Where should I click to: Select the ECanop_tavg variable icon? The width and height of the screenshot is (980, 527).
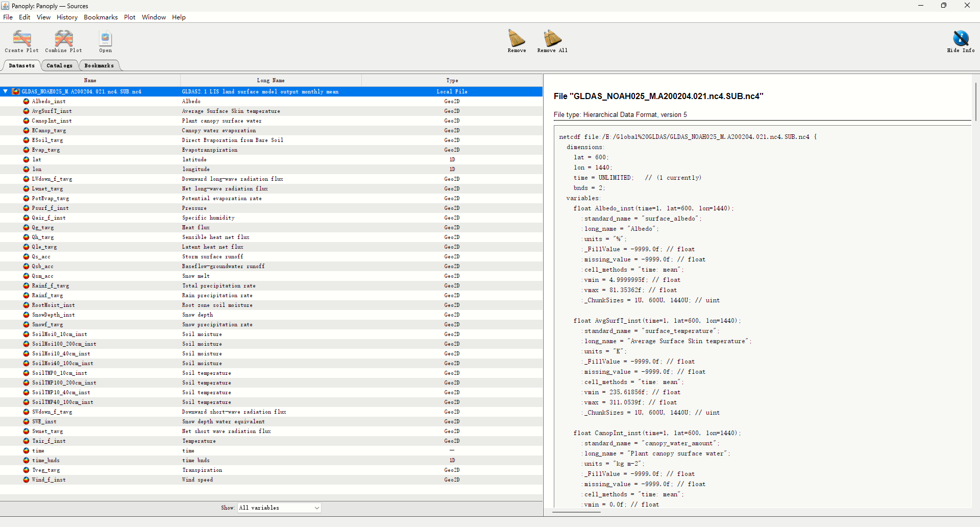pos(26,130)
